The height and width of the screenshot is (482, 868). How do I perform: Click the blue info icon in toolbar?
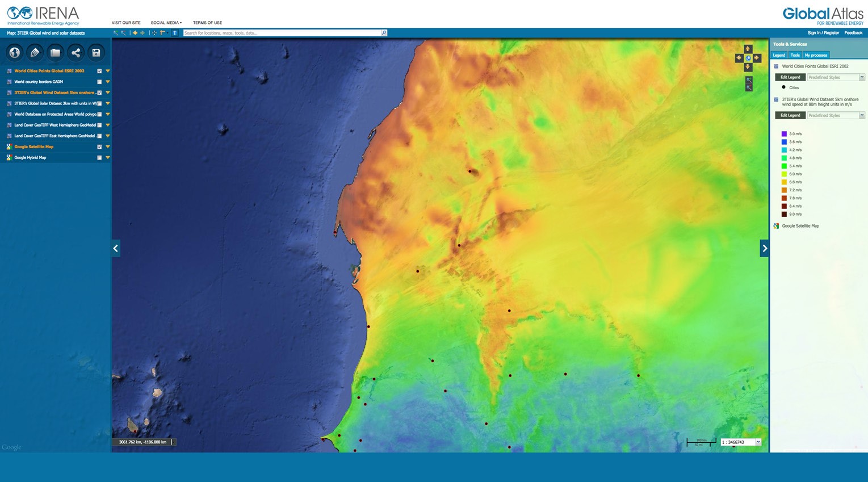point(175,33)
